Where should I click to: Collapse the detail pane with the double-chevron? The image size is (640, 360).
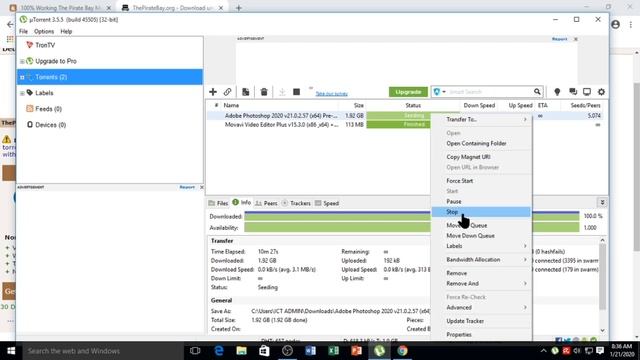[x=602, y=202]
